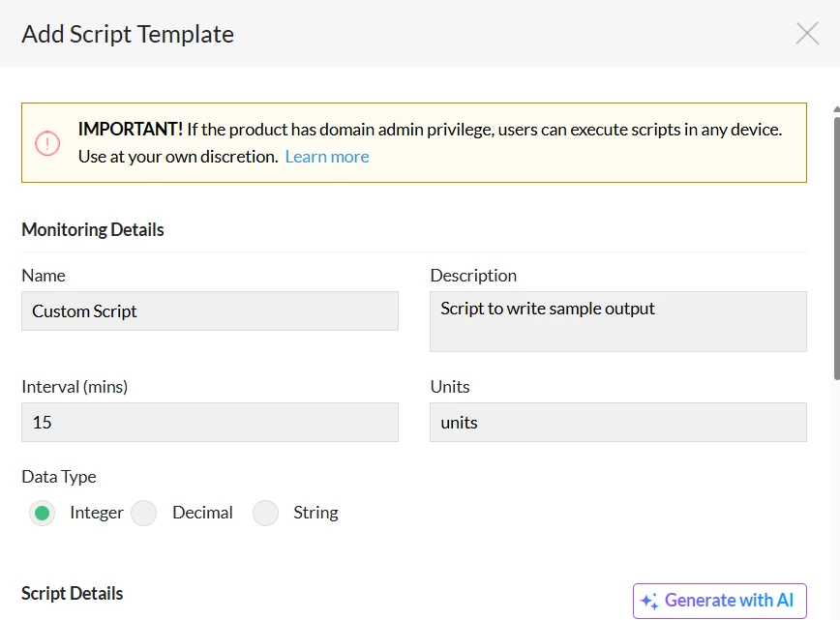Click the Name input field
Viewport: 840px width, 620px height.
pos(210,311)
